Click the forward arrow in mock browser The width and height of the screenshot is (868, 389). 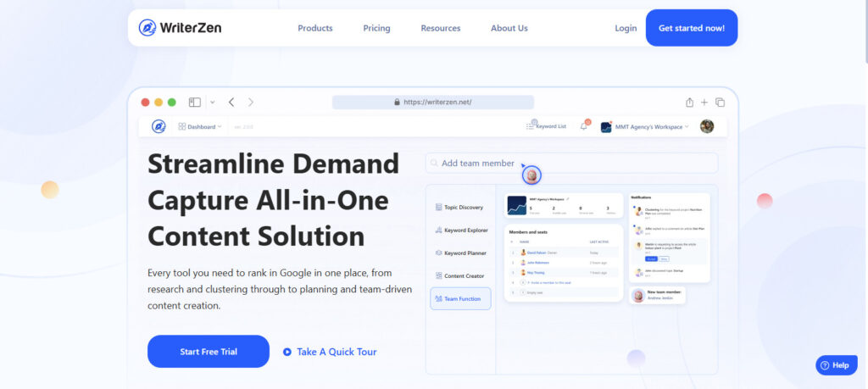tap(251, 103)
